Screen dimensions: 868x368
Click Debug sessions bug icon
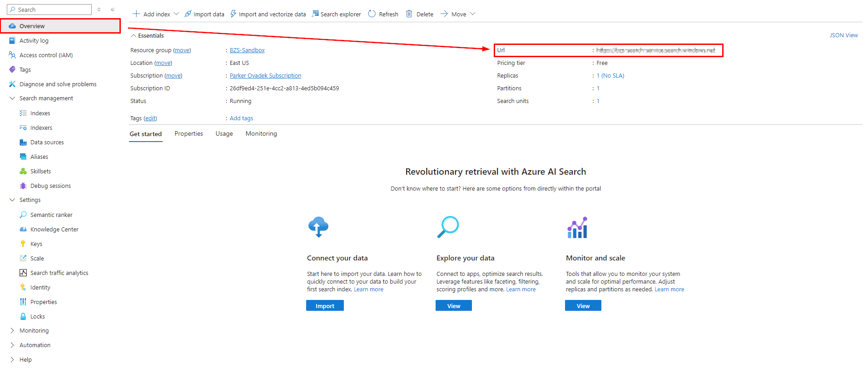[x=23, y=186]
